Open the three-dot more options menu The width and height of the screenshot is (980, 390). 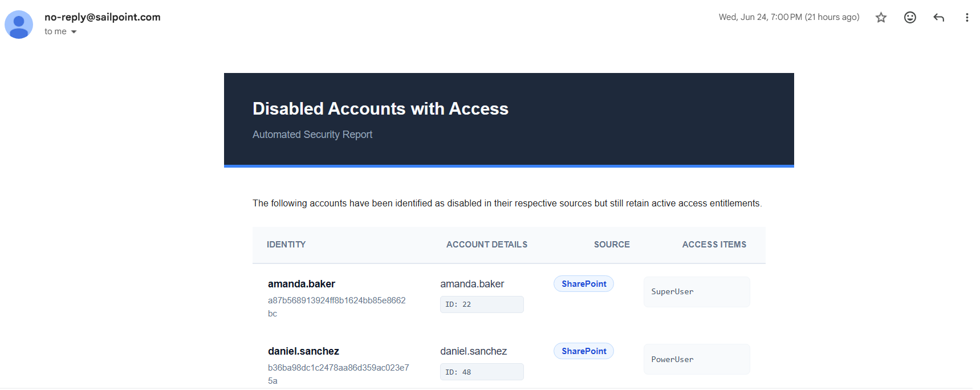click(x=966, y=18)
